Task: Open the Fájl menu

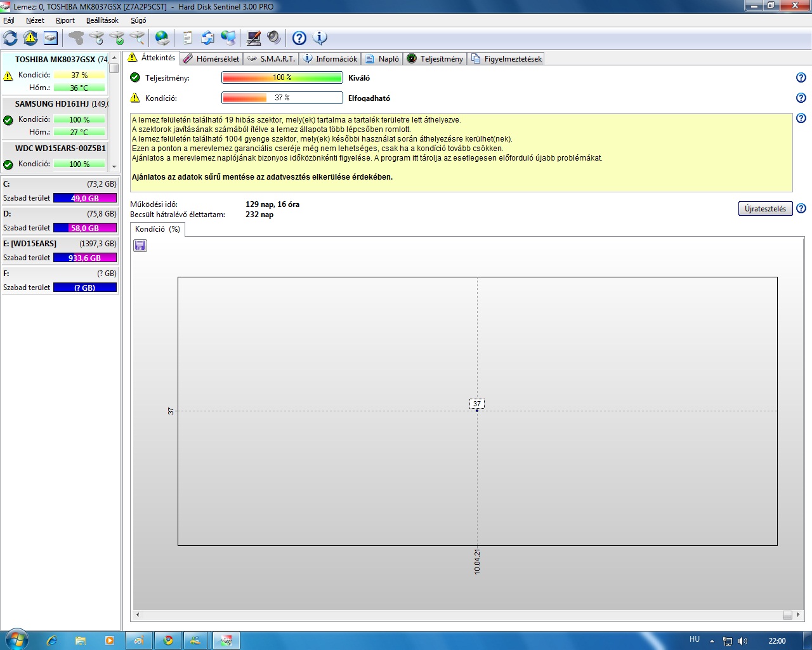Action: (9, 20)
